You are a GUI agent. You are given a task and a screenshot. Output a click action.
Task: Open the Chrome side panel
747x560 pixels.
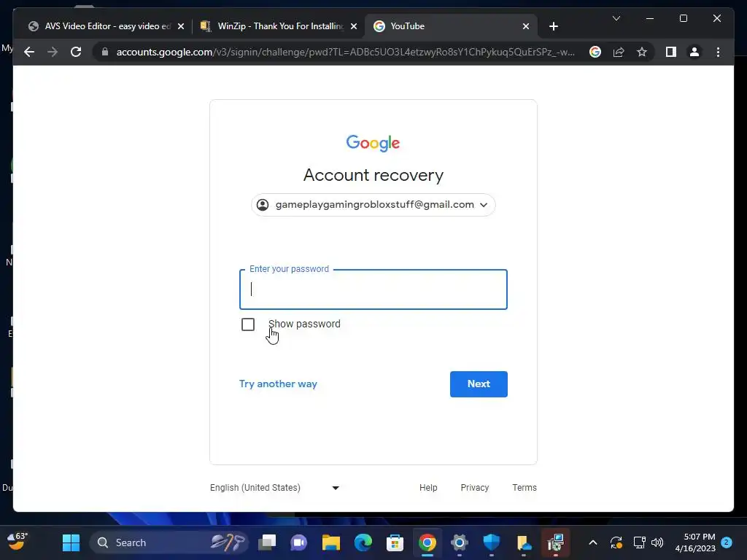click(671, 52)
